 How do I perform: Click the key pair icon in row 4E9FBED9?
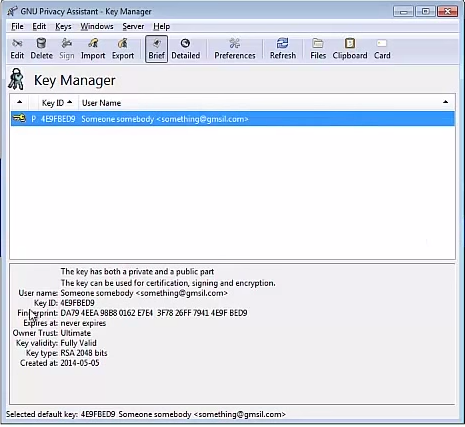tap(19, 118)
